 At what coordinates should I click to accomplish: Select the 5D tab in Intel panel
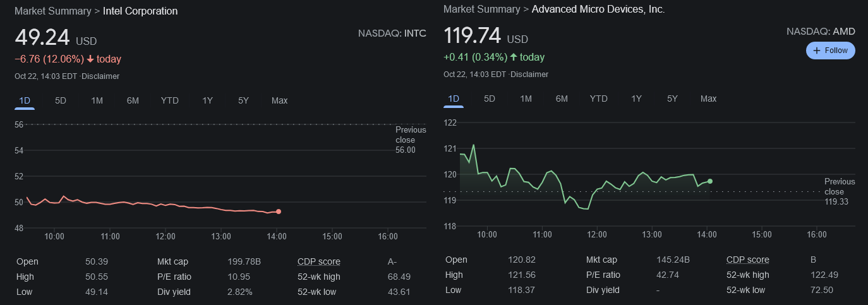[x=61, y=100]
